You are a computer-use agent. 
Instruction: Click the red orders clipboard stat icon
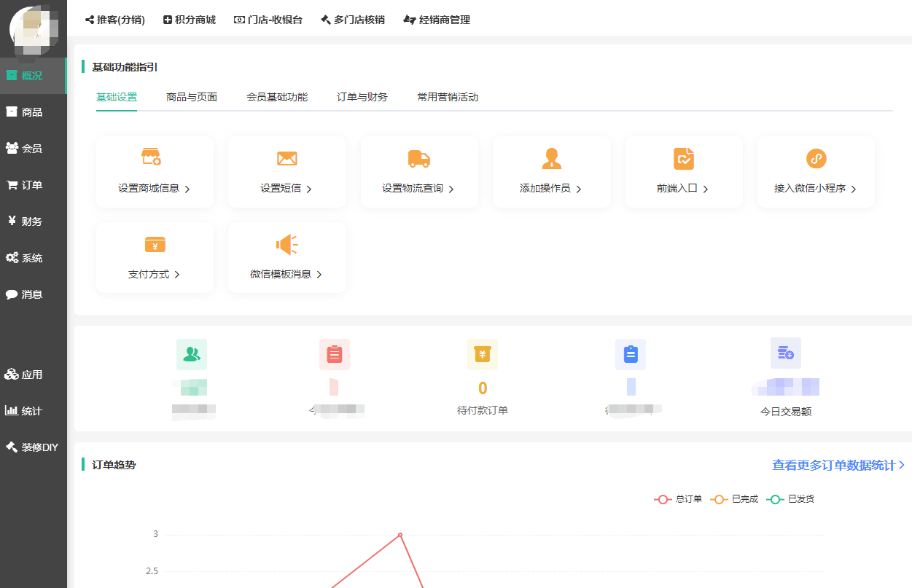(x=335, y=354)
